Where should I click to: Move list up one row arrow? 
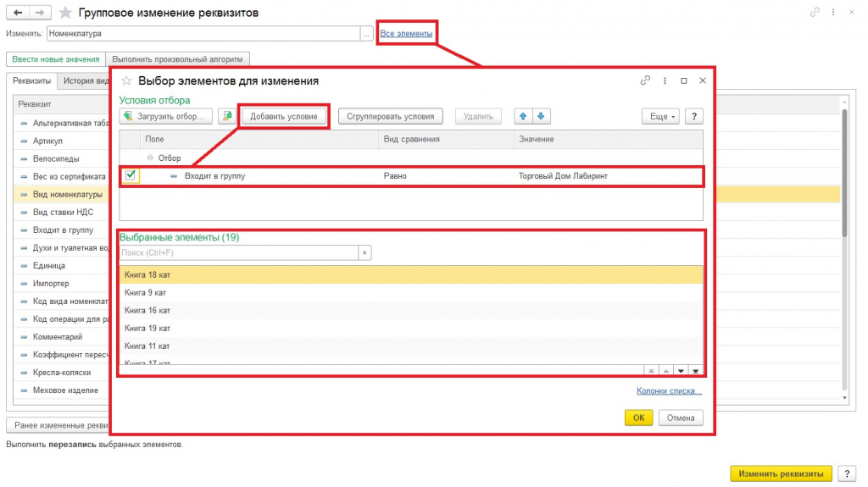[x=666, y=371]
